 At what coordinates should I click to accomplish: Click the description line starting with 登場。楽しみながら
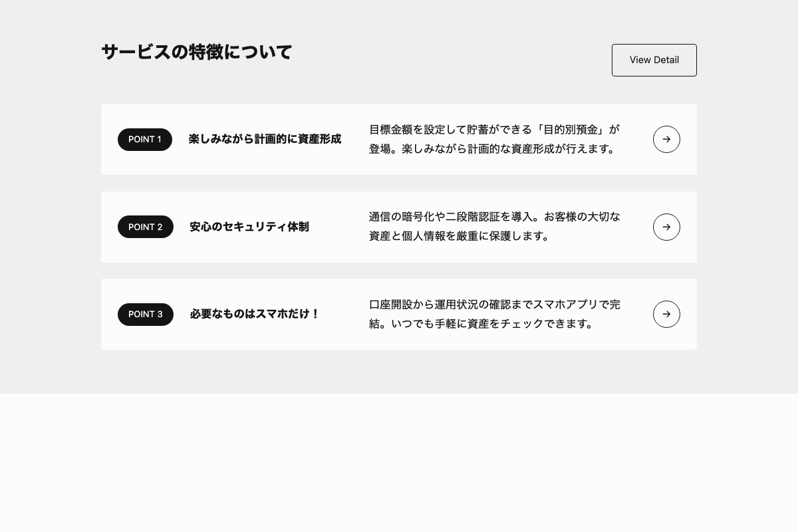[493, 150]
